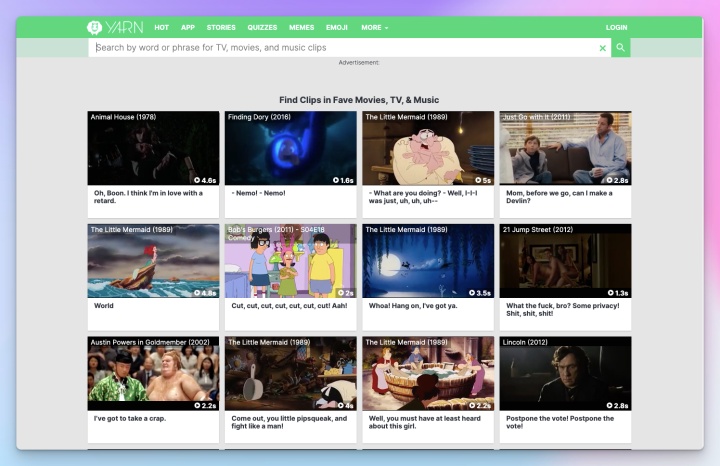Click the green search magnifier button
Image resolution: width=720 pixels, height=466 pixels.
(620, 47)
